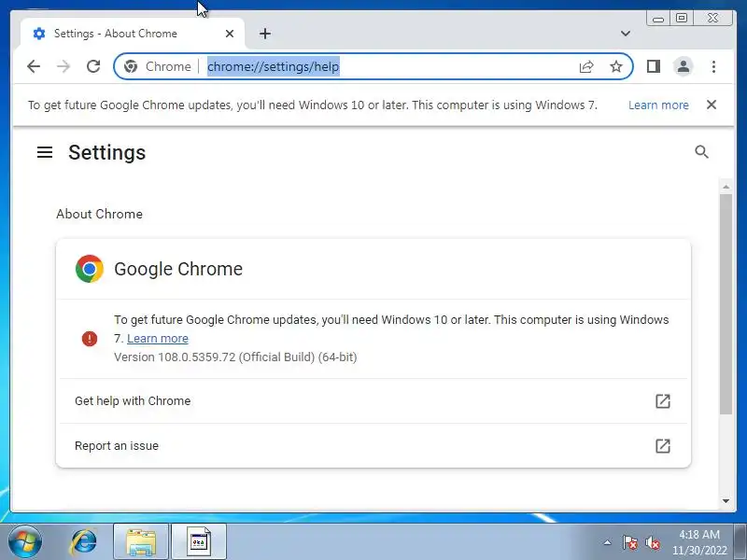Click the scroll down arrow of scrollbar
The image size is (747, 560).
(x=726, y=501)
